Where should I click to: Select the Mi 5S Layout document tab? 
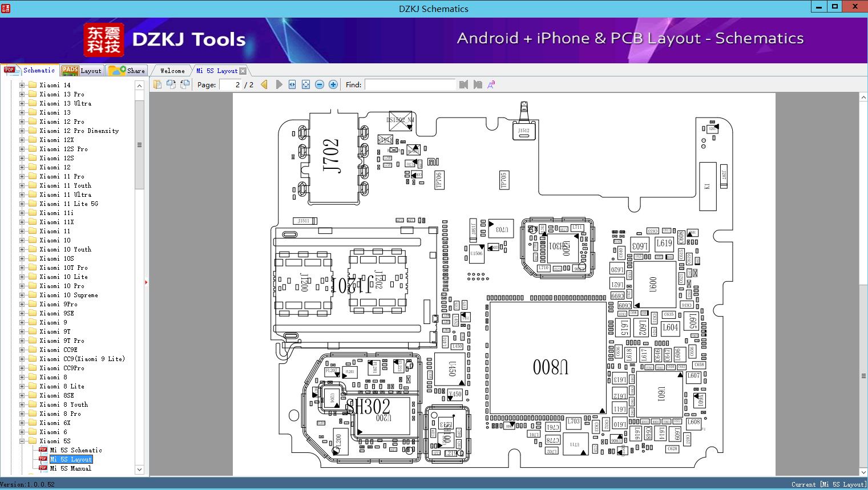click(217, 71)
